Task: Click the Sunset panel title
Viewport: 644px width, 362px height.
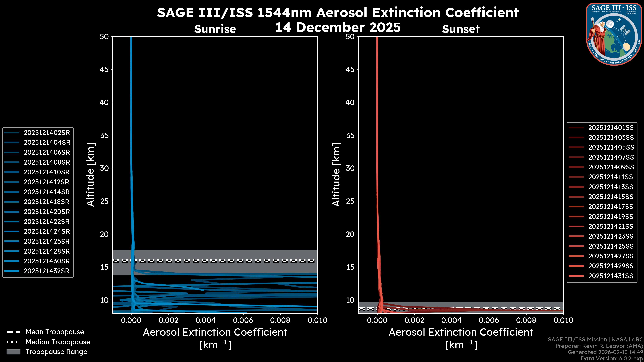Action: coord(461,29)
